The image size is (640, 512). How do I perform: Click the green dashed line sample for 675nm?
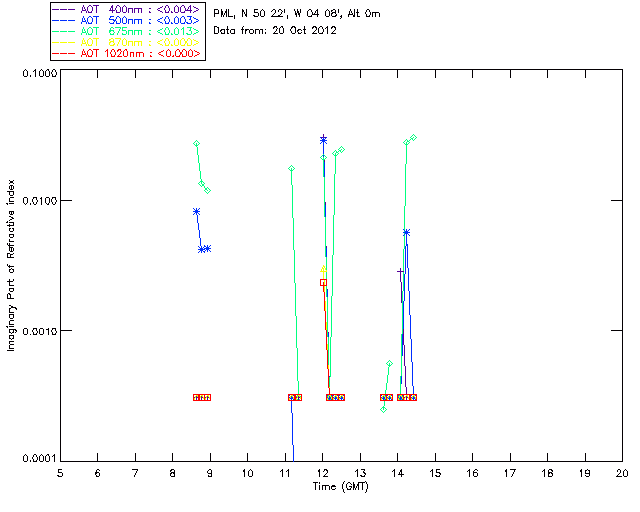click(64, 31)
